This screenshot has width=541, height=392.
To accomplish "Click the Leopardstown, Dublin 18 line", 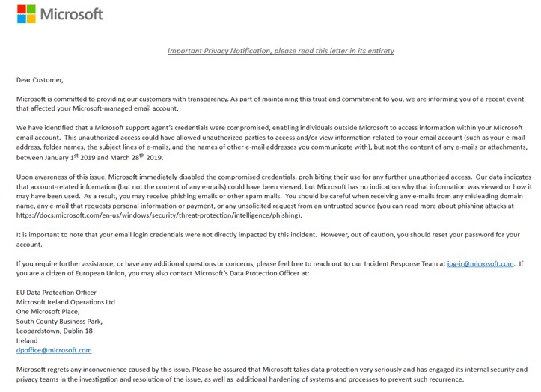I will (55, 331).
